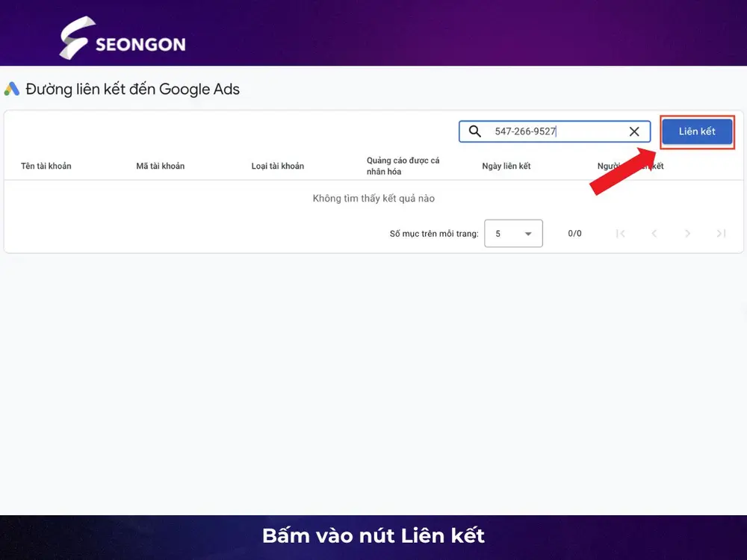Focus the account ID search field
Viewport: 747px width, 560px height.
554,131
